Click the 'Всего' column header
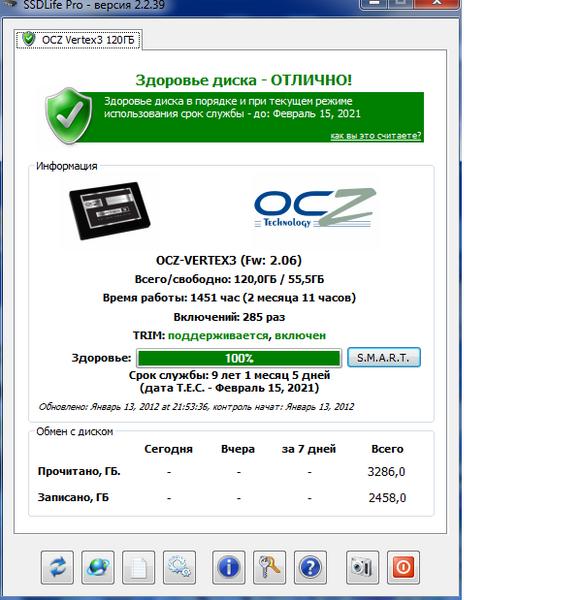The height and width of the screenshot is (600, 582). click(387, 449)
